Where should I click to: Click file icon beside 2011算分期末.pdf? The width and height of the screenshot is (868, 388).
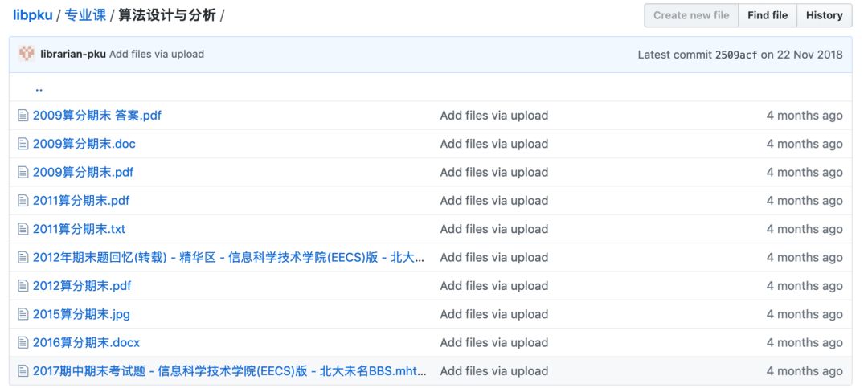23,201
